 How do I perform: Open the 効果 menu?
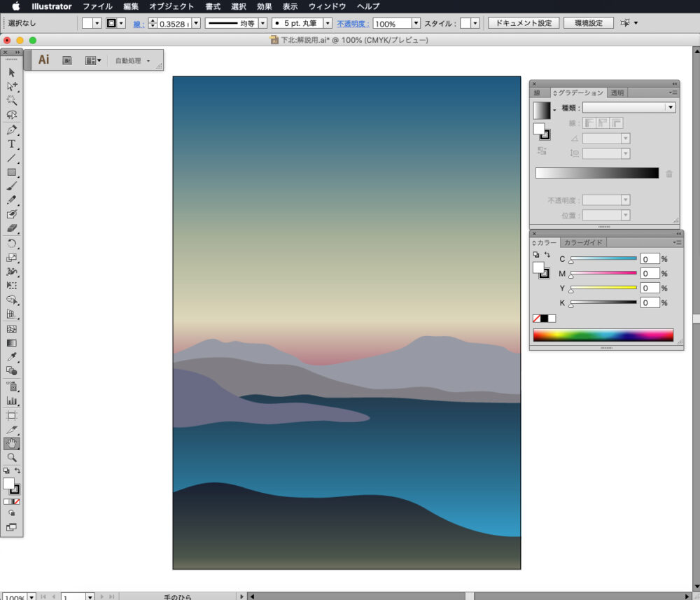[264, 6]
